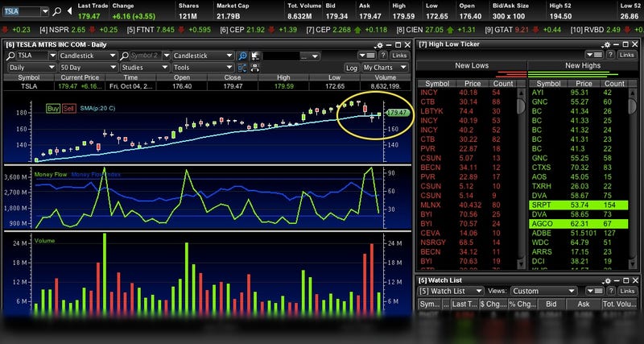Select the New Lows header
The width and height of the screenshot is (644, 344).
pyautogui.click(x=472, y=66)
